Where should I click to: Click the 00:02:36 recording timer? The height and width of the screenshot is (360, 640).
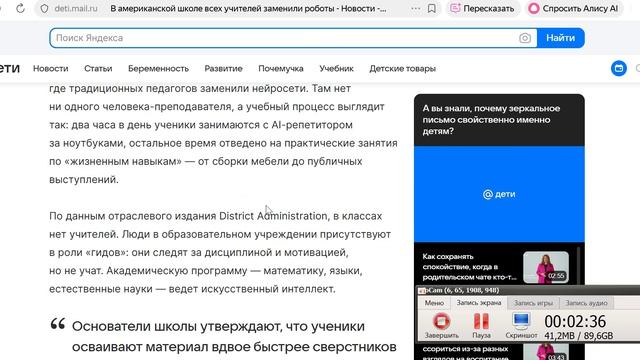click(x=575, y=322)
